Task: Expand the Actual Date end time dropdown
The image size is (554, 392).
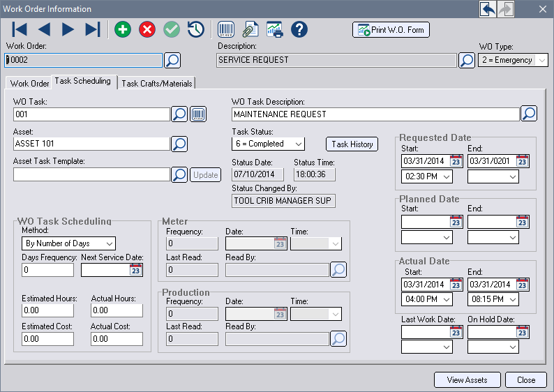Action: [513, 299]
